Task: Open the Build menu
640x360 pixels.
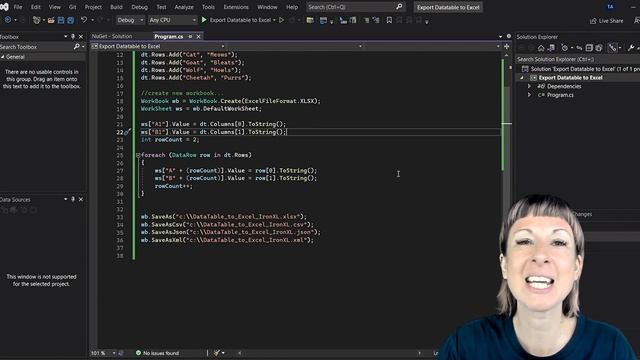Action: pyautogui.click(x=116, y=7)
